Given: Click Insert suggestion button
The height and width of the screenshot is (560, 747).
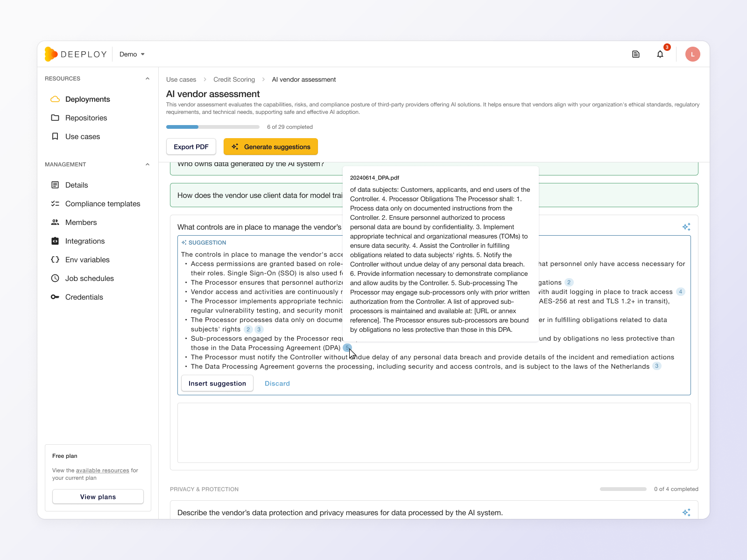Looking at the screenshot, I should click(217, 383).
